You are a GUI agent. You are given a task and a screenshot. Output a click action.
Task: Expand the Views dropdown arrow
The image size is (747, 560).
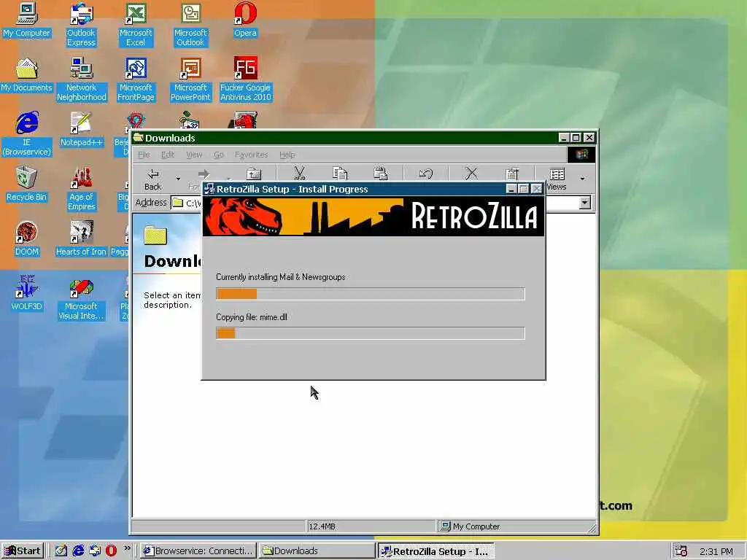582,179
